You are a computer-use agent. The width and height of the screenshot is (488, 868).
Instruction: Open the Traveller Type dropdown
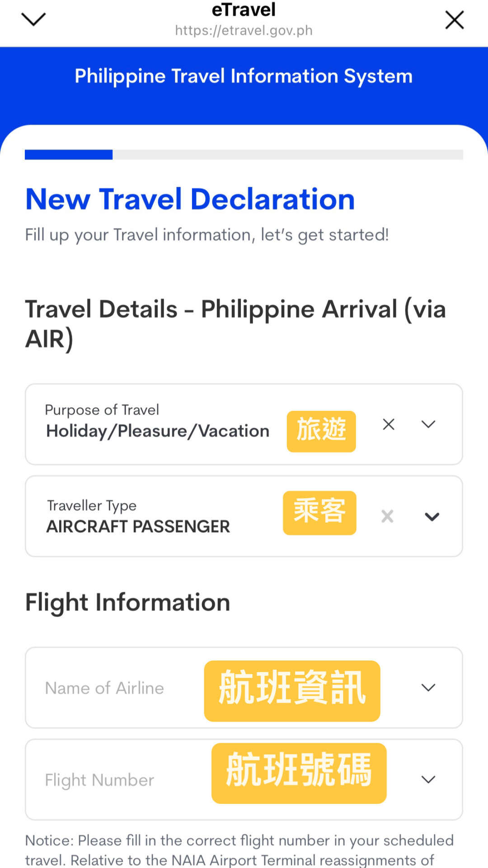(x=432, y=516)
